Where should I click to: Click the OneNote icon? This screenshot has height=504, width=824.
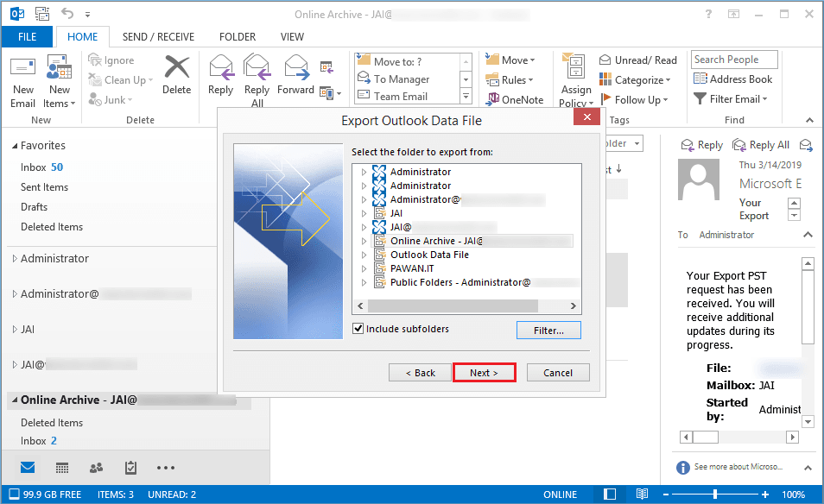pos(493,98)
